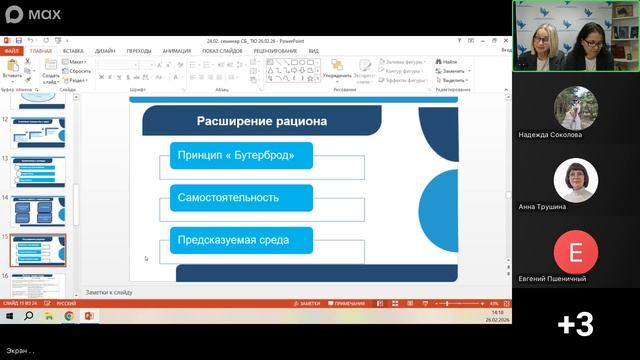This screenshot has width=640, height=360.
Task: Open the Раздел section dropdown
Action: click(75, 80)
